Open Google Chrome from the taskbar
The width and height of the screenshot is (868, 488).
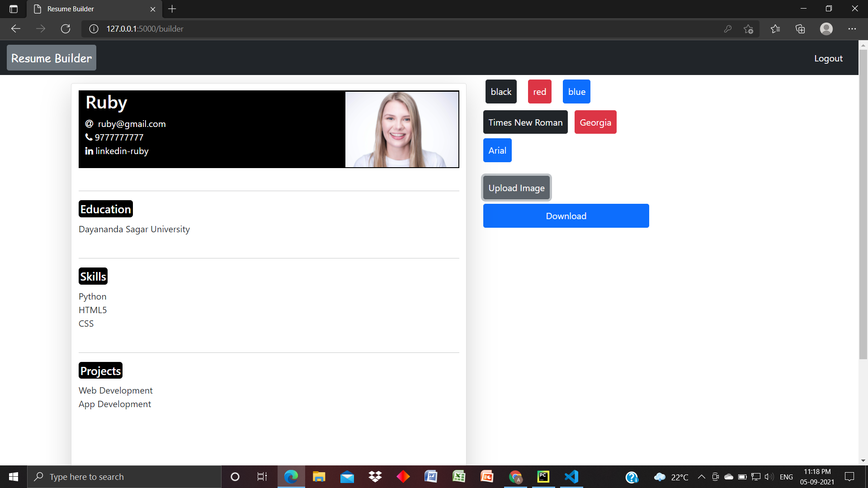point(515,477)
